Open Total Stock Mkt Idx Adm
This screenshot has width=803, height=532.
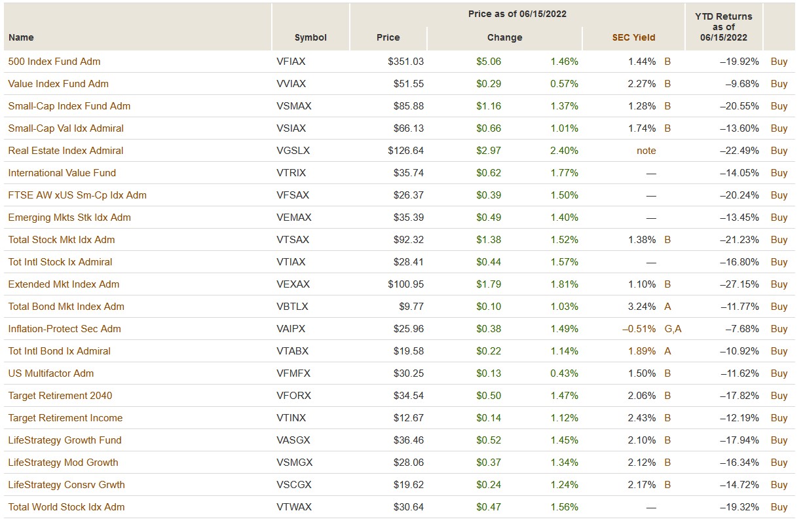62,240
